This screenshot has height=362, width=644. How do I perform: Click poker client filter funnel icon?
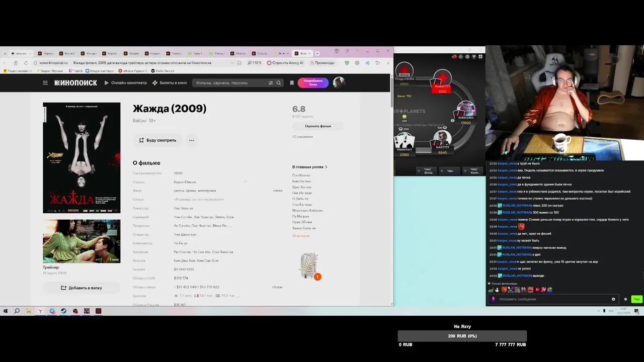click(x=474, y=57)
